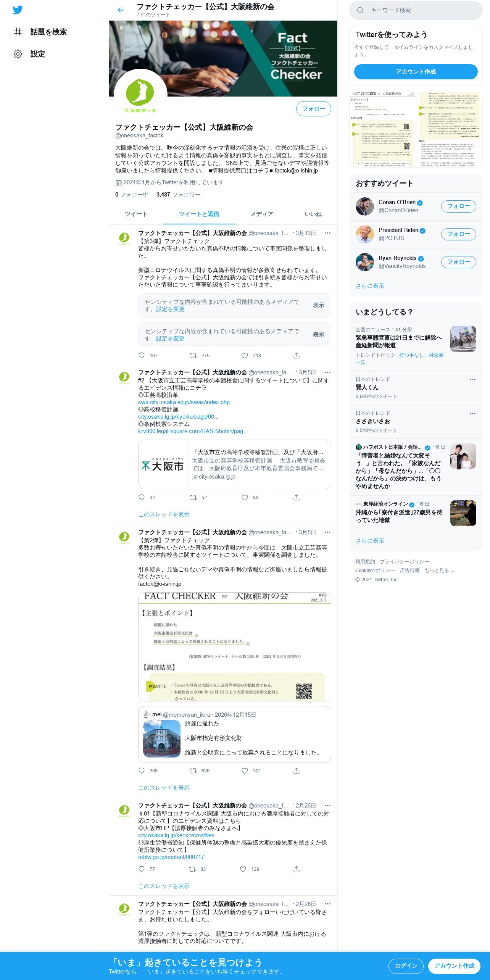Follow ファクトチェッカー profile with フォロー button
This screenshot has height=980, width=490.
tap(314, 109)
